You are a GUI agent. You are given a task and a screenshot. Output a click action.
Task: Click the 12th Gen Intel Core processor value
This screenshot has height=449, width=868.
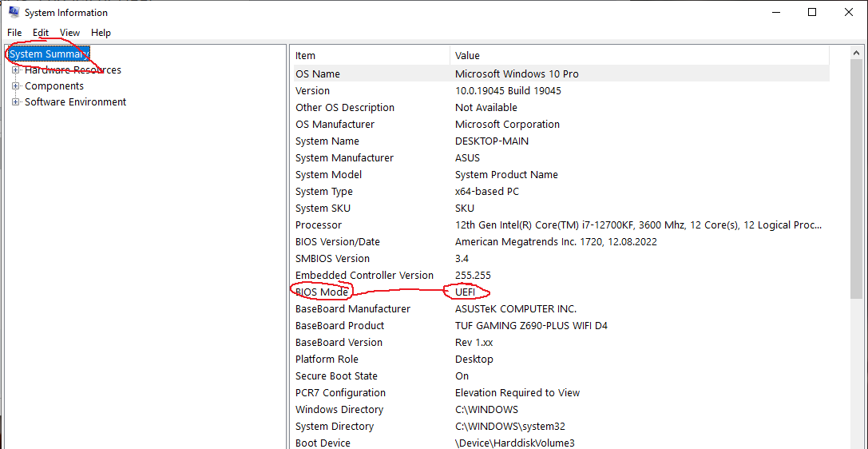coord(638,224)
